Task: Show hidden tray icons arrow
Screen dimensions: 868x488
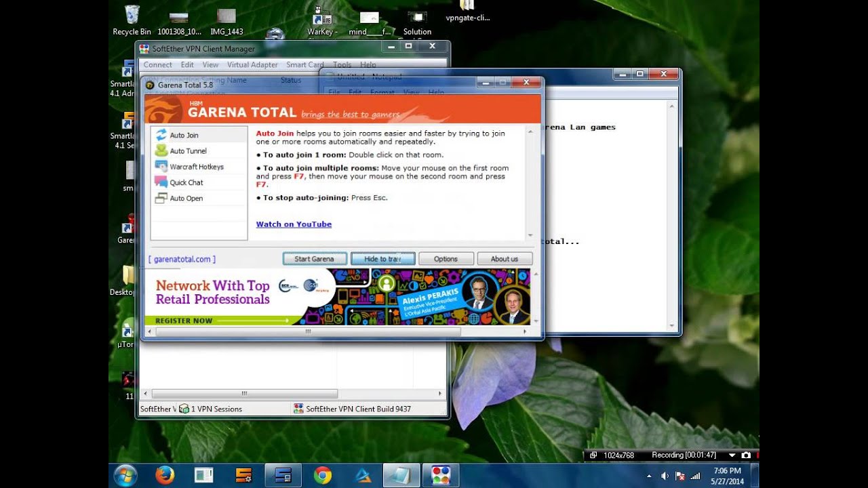Action: click(649, 476)
